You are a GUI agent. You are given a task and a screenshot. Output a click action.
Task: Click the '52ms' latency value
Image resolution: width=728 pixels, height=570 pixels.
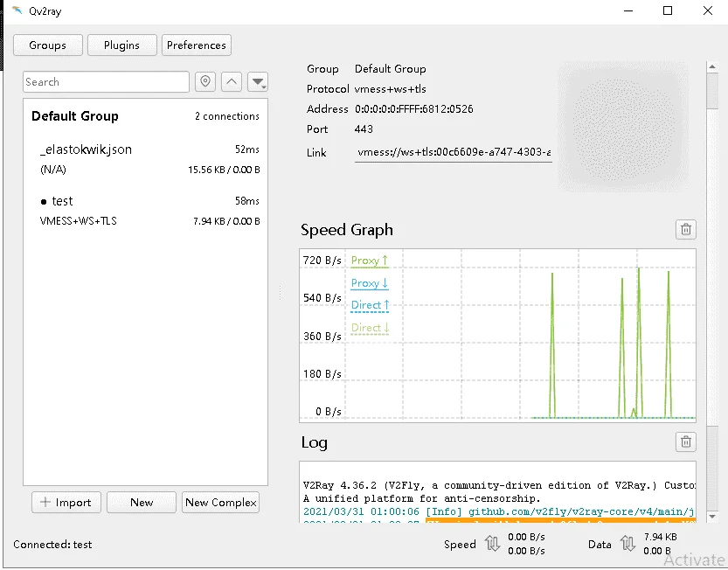[x=247, y=149]
